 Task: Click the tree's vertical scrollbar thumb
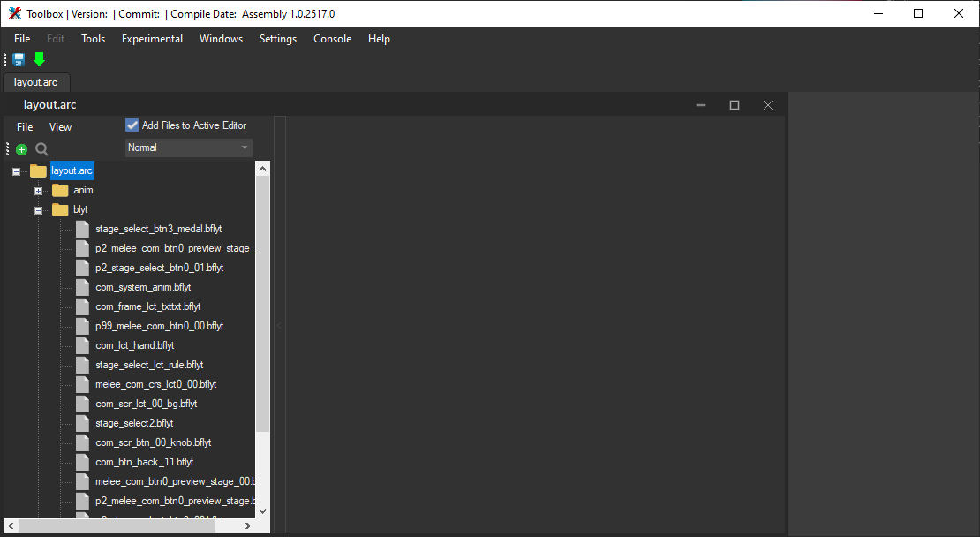coord(262,300)
